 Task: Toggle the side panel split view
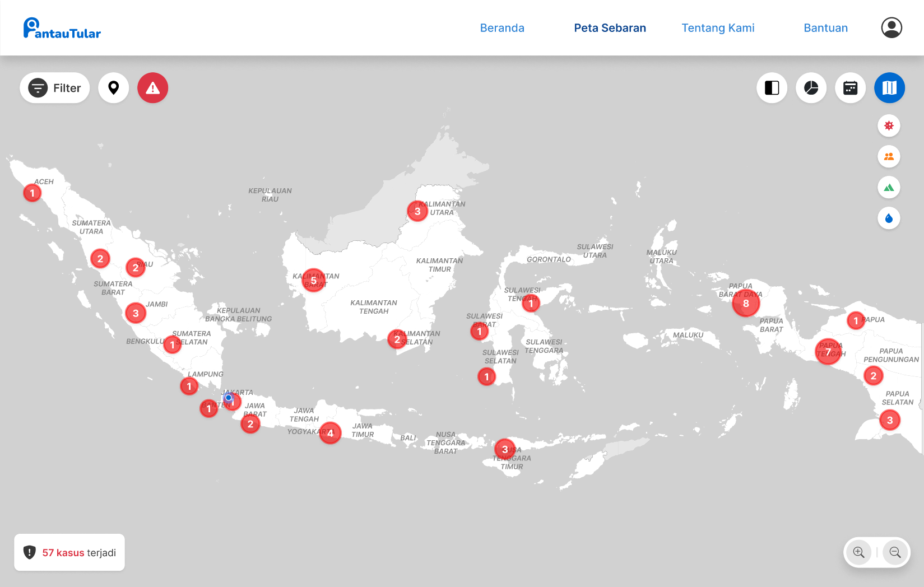772,88
